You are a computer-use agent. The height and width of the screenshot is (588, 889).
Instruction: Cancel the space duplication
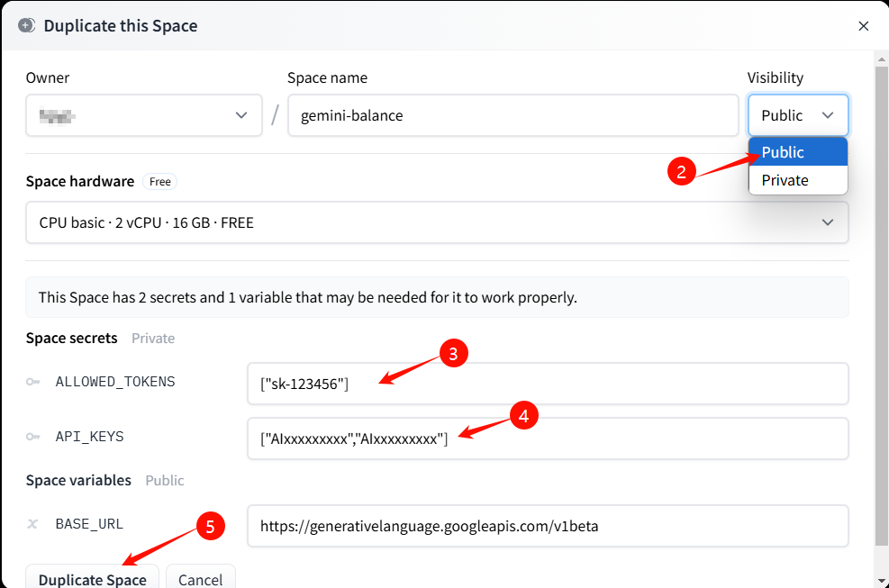[x=200, y=578]
